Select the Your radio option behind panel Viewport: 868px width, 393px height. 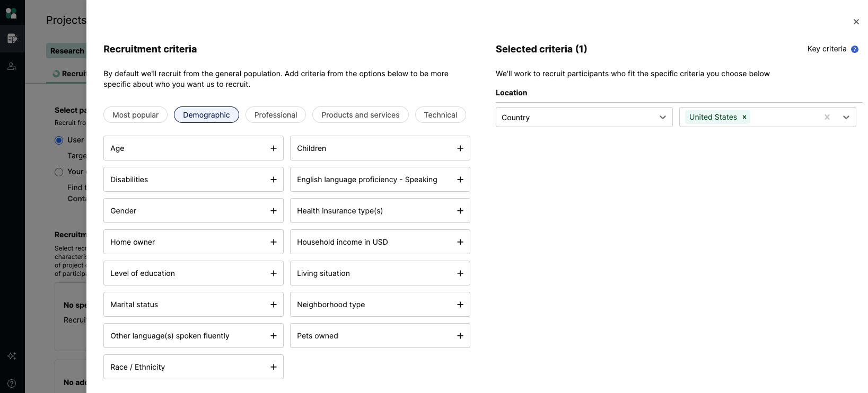[x=59, y=172]
